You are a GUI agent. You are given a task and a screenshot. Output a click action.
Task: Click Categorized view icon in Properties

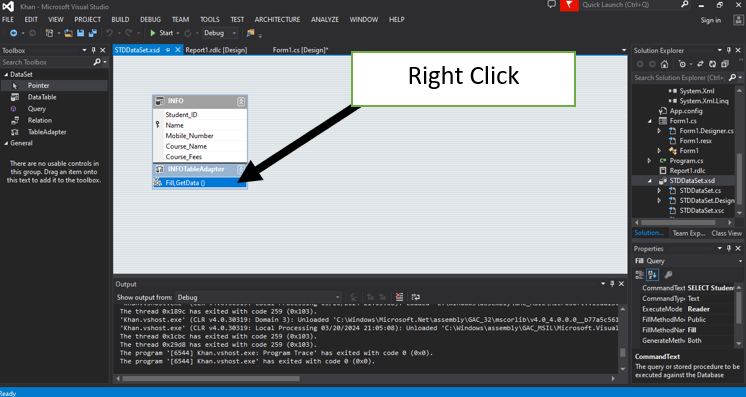pos(639,275)
